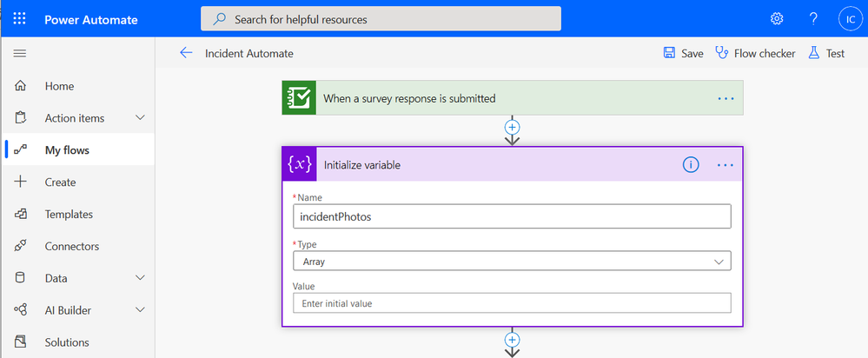Open the app launcher waffle icon

tap(19, 18)
